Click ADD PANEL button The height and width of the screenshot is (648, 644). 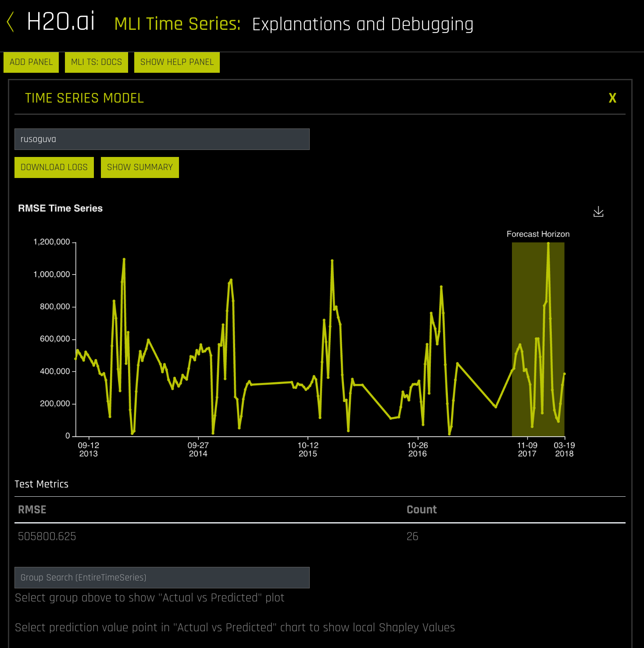31,62
